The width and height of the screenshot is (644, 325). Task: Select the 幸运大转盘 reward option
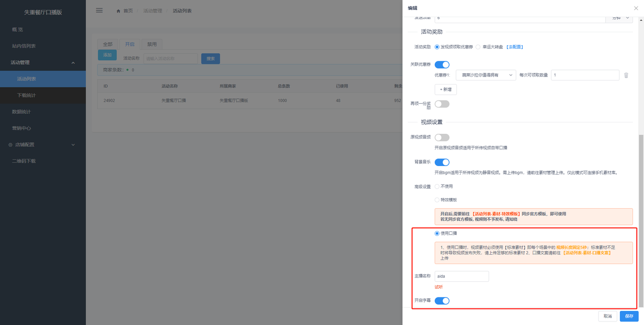(478, 47)
